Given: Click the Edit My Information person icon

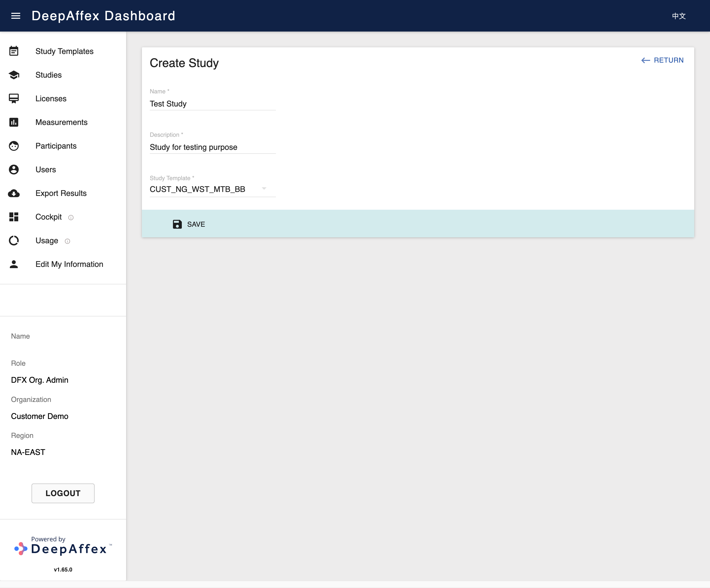Looking at the screenshot, I should (14, 264).
